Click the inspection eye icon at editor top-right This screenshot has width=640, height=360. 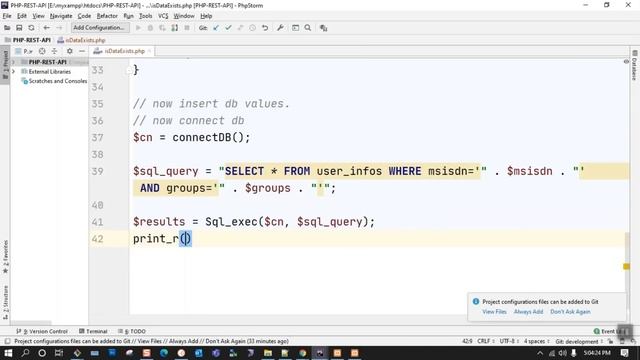pos(626,62)
